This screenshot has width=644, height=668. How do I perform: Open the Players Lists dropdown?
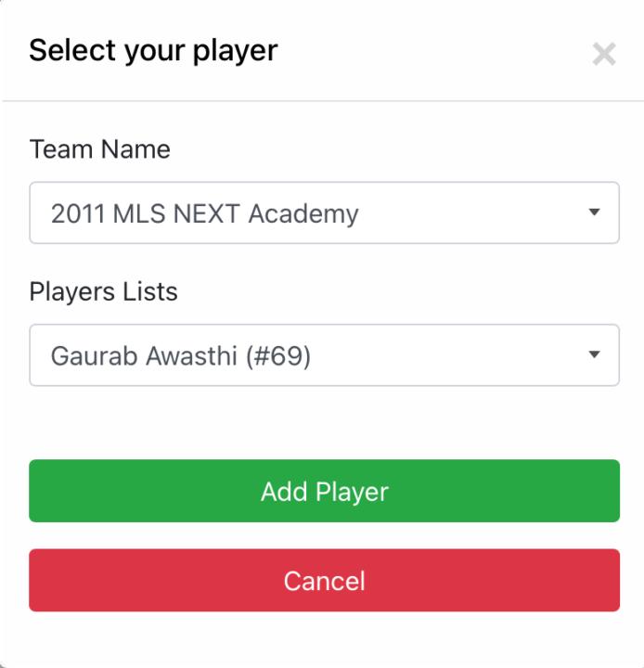click(x=325, y=354)
